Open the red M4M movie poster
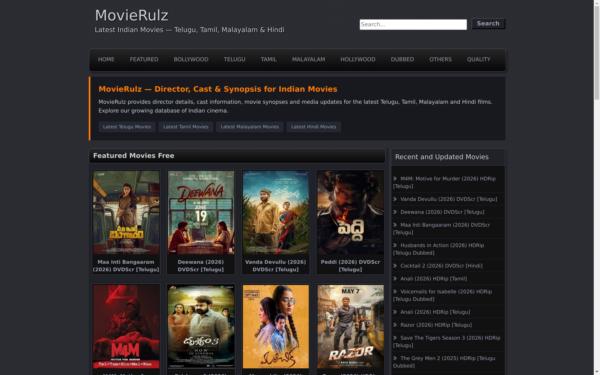600x375 pixels. click(x=126, y=326)
